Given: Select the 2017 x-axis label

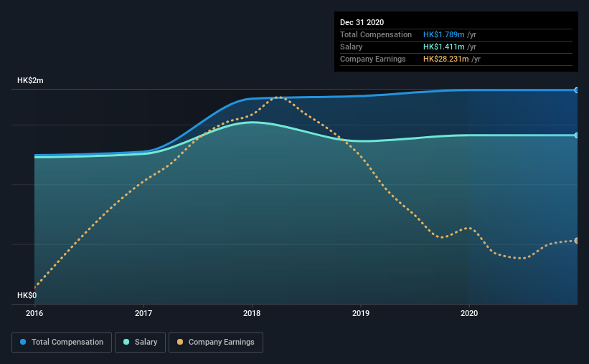Looking at the screenshot, I should 143,313.
